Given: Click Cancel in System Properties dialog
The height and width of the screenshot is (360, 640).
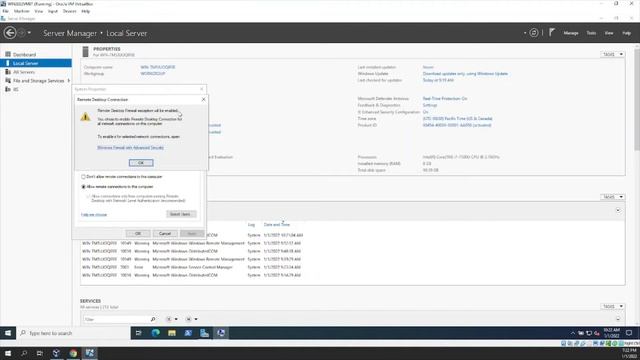Looking at the screenshot, I should tap(165, 233).
